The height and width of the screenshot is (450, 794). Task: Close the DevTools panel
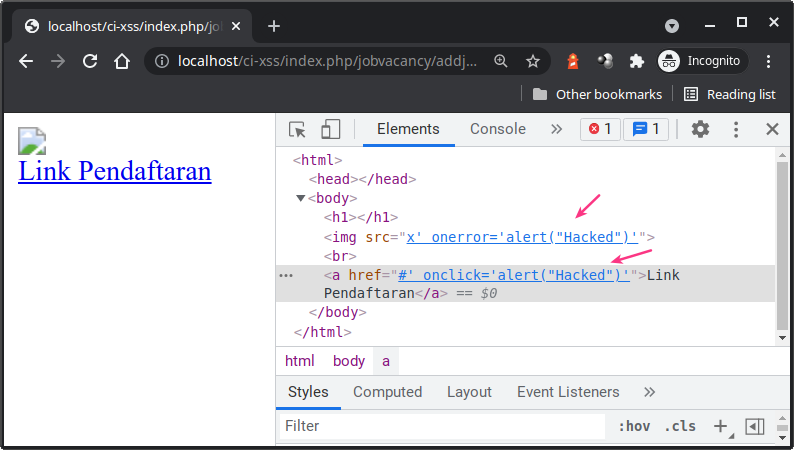pos(772,129)
